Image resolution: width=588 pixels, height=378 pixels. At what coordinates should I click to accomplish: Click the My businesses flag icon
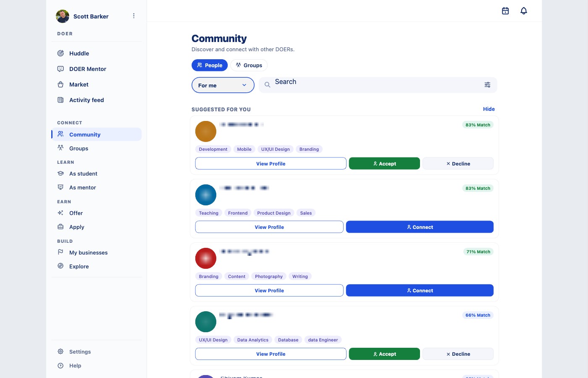(x=60, y=252)
